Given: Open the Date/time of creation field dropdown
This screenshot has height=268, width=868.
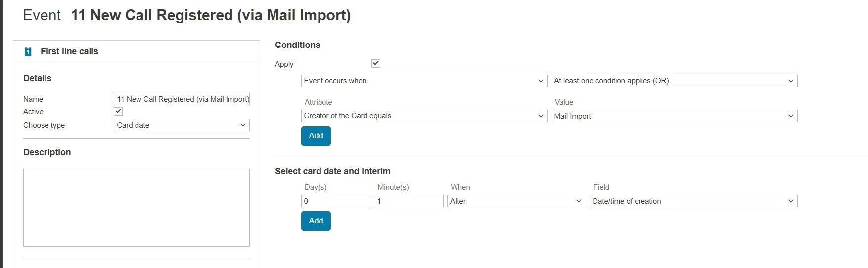Looking at the screenshot, I should pyautogui.click(x=693, y=201).
